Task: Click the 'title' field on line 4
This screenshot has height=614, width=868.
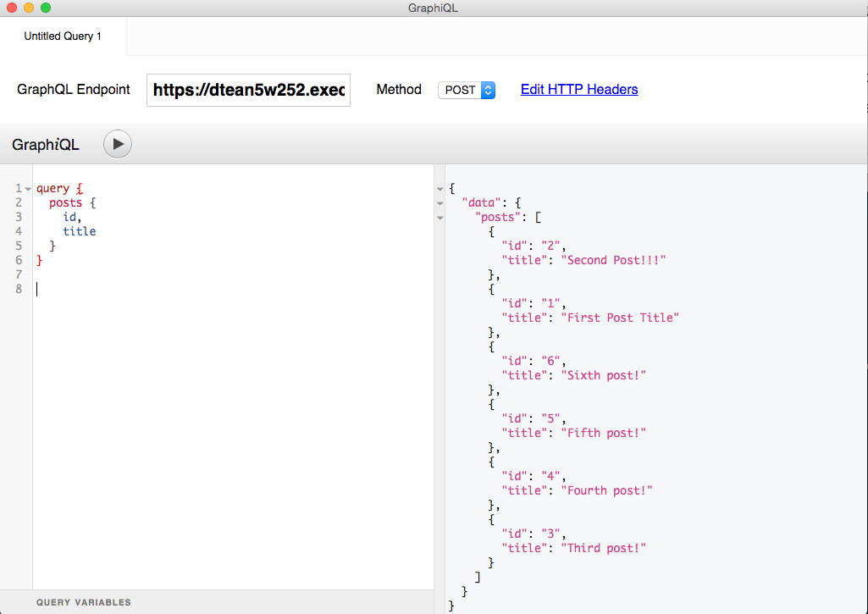Action: coord(79,231)
